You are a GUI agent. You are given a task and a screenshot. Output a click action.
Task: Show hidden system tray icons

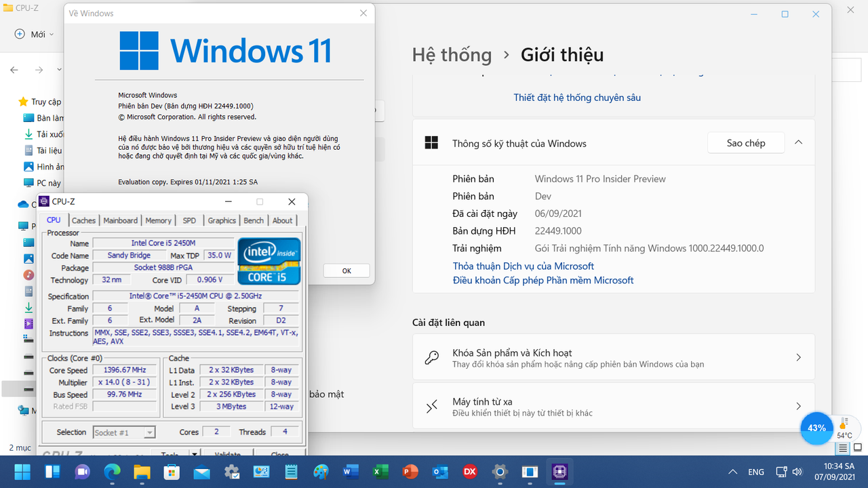732,472
